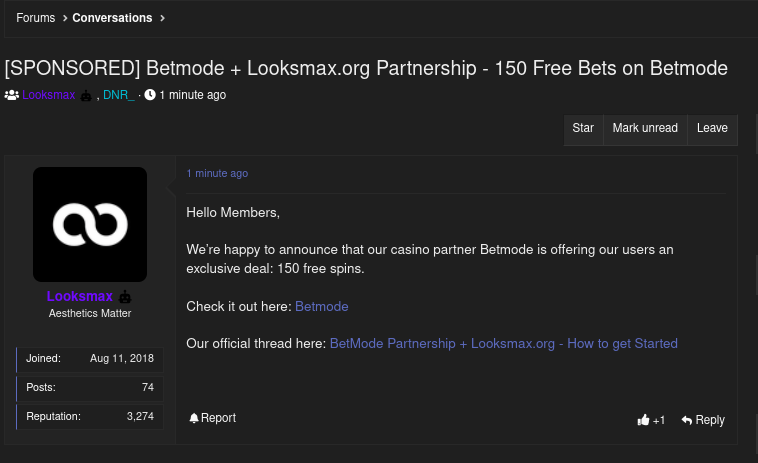View the DNR_ participant profile
The width and height of the screenshot is (758, 463).
(x=118, y=95)
